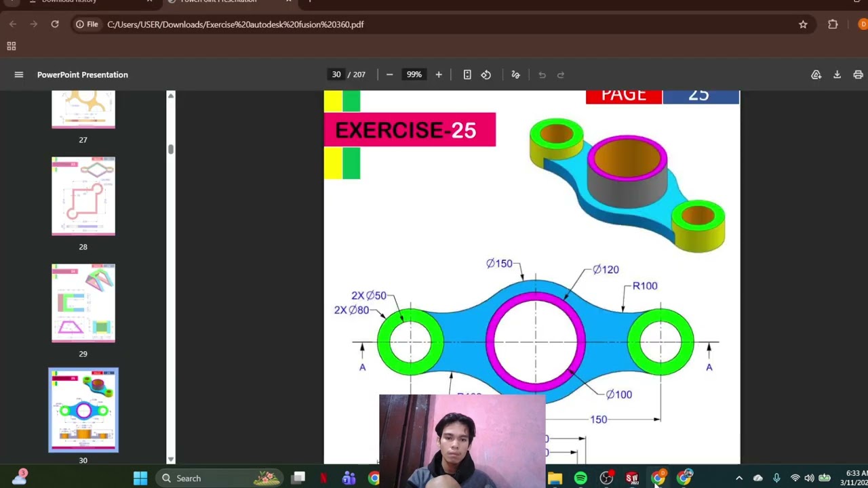Save the PDF to Google Drive
Screen dimensions: 868x488
click(816, 75)
